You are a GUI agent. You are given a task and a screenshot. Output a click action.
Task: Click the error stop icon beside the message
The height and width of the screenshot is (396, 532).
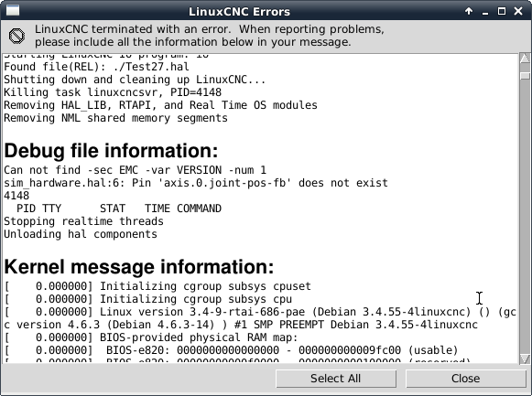17,36
